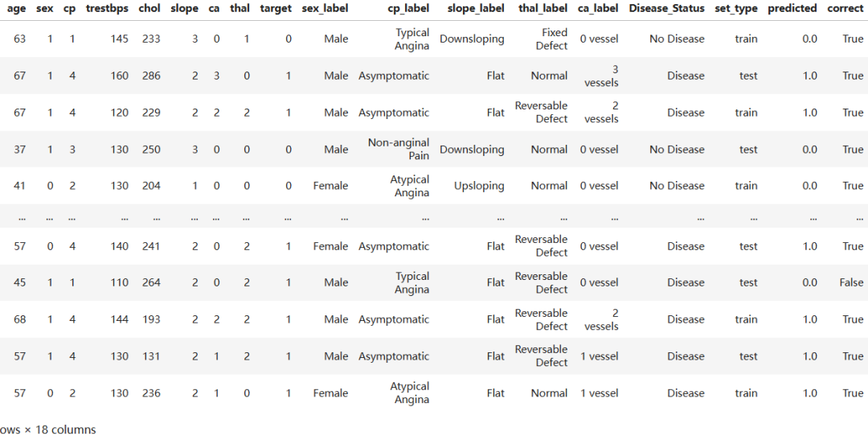868x440 pixels.
Task: Click the chol column header
Action: pyautogui.click(x=149, y=9)
